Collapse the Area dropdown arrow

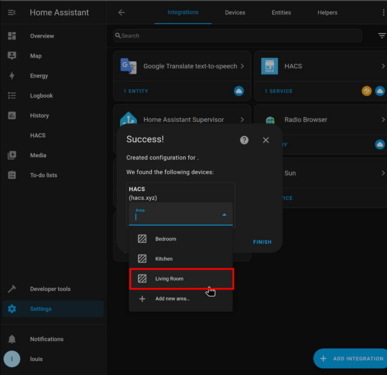click(224, 215)
